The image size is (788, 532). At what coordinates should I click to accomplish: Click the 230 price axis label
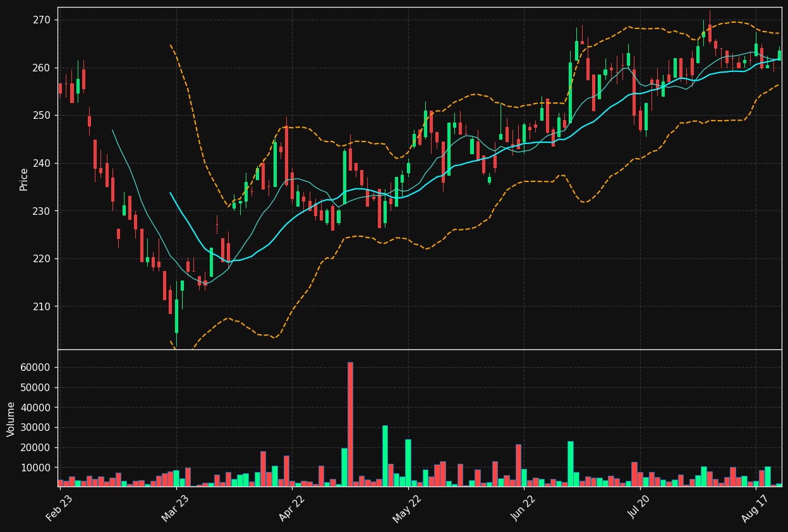pos(42,211)
